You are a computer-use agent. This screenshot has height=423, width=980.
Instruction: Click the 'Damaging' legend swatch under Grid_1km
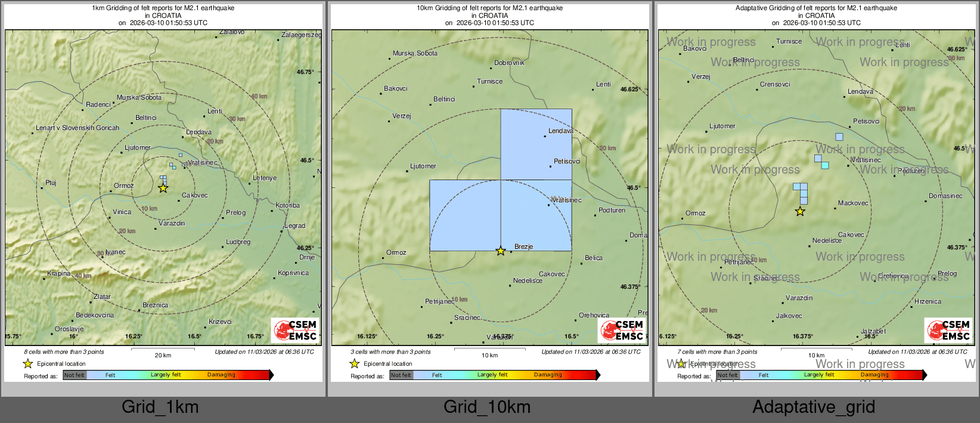(221, 375)
